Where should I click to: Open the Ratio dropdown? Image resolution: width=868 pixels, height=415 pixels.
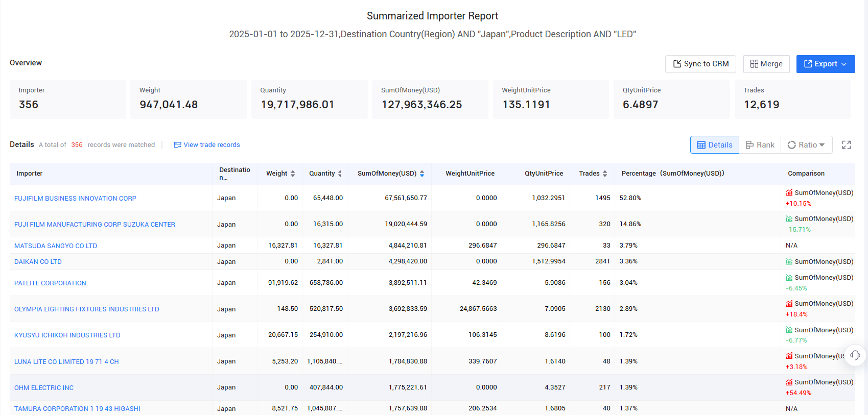pos(807,145)
